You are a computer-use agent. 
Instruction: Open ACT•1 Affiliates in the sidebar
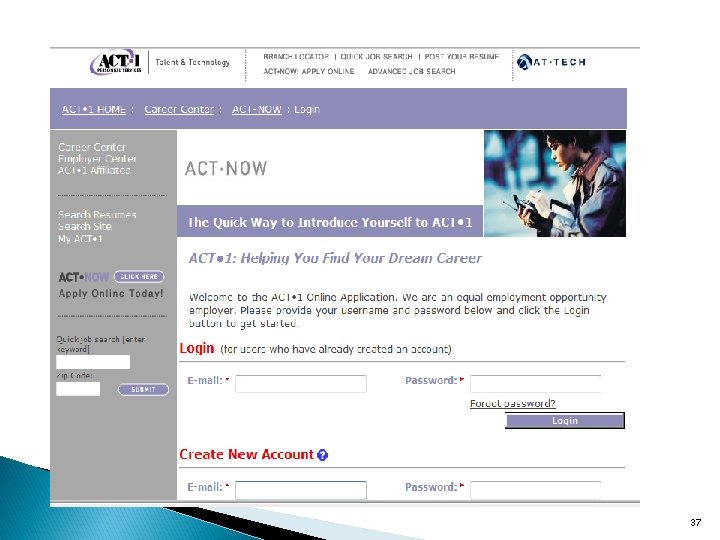pos(94,170)
